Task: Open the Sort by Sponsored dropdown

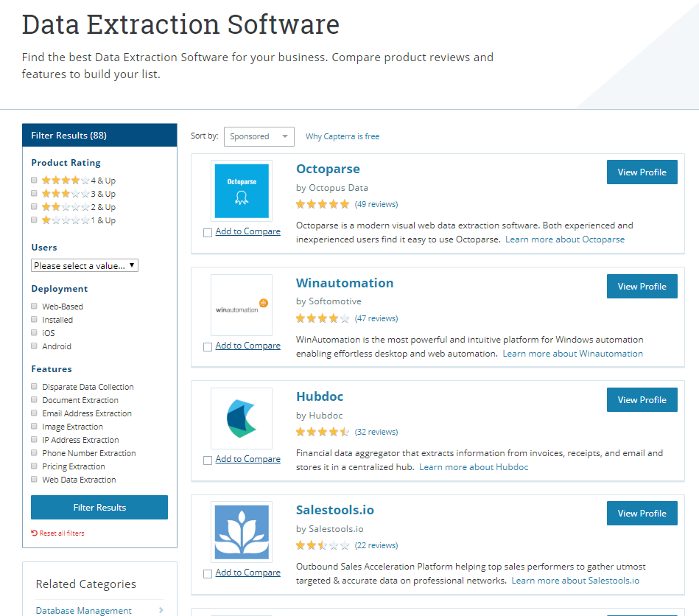Action: click(259, 136)
